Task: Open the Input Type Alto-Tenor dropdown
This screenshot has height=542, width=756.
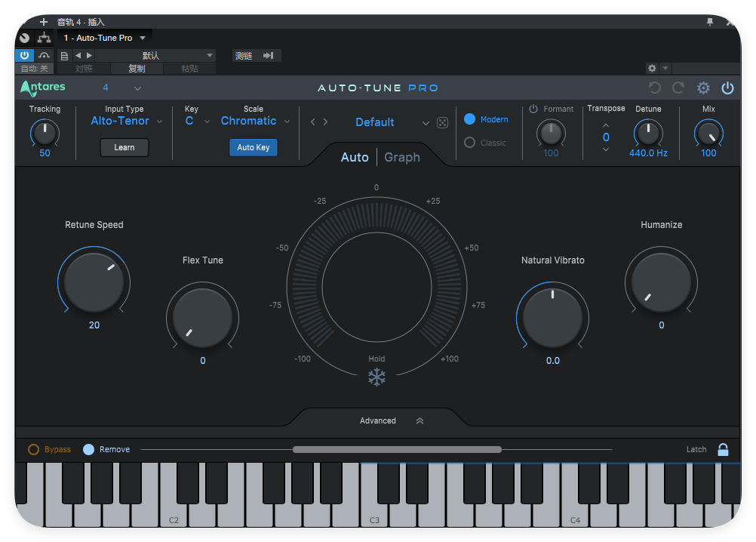Action: click(x=126, y=121)
